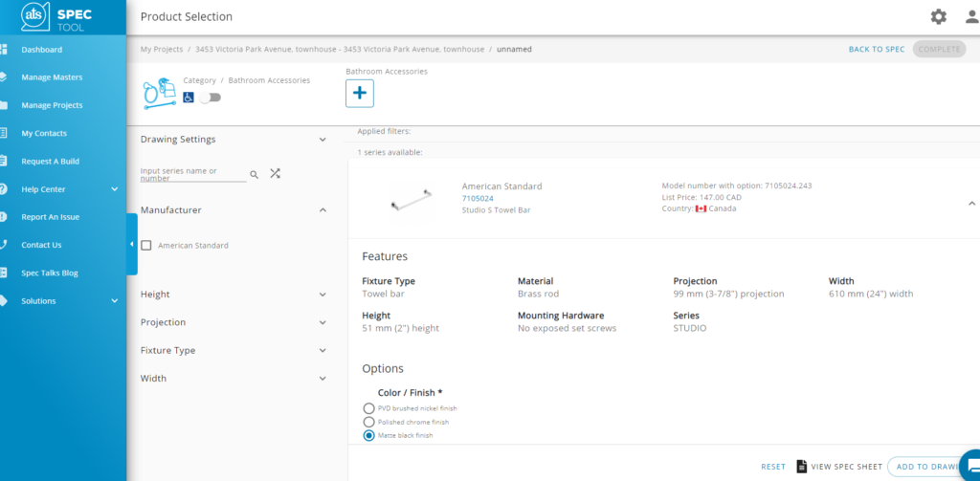Click the Request A Build clipboard icon
Viewport: 980px width, 481px height.
[x=3, y=162]
